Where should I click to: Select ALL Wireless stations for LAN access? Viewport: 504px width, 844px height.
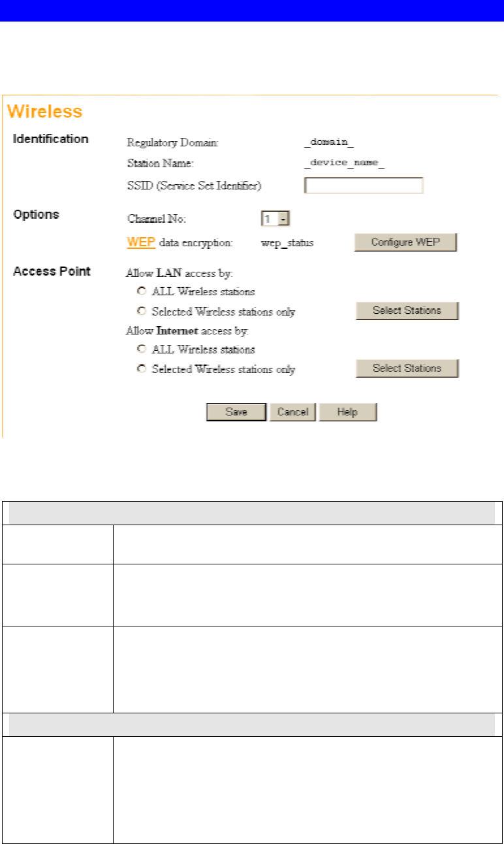point(140,291)
